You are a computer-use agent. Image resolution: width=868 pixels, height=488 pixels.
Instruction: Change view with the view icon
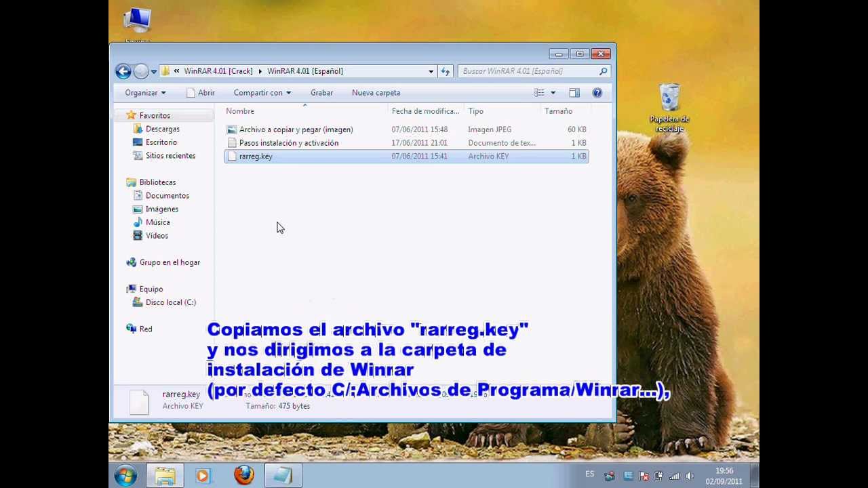tap(539, 93)
